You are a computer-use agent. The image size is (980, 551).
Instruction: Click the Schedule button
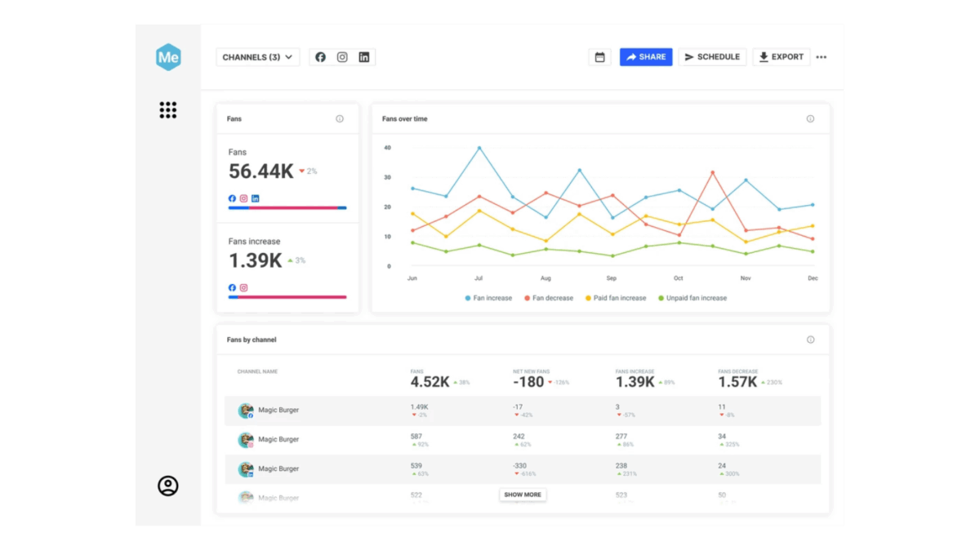712,57
